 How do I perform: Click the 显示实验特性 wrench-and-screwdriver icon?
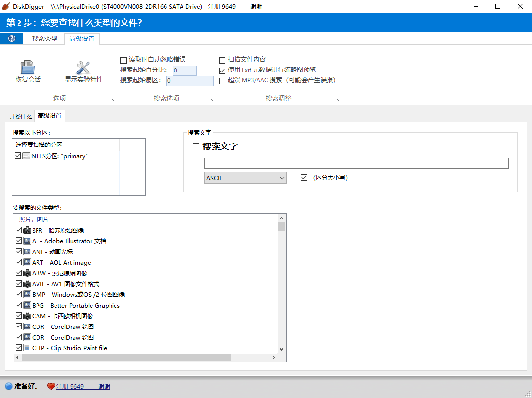82,68
